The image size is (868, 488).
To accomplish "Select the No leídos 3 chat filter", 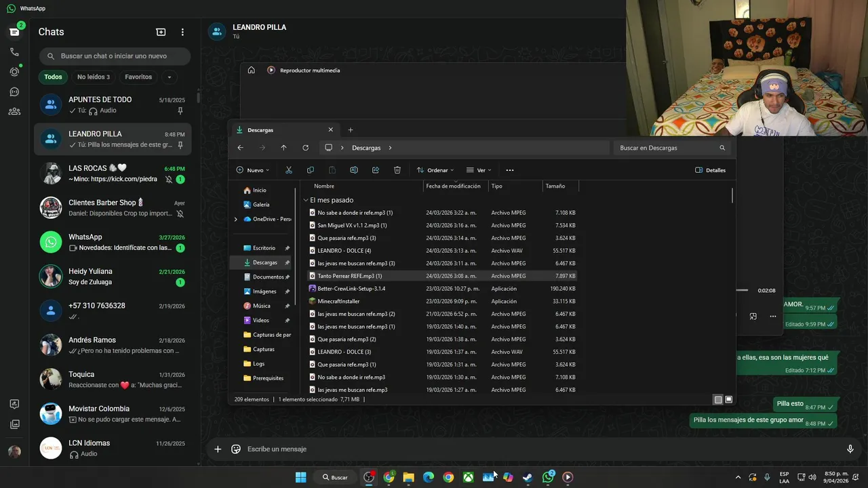I will [x=94, y=77].
